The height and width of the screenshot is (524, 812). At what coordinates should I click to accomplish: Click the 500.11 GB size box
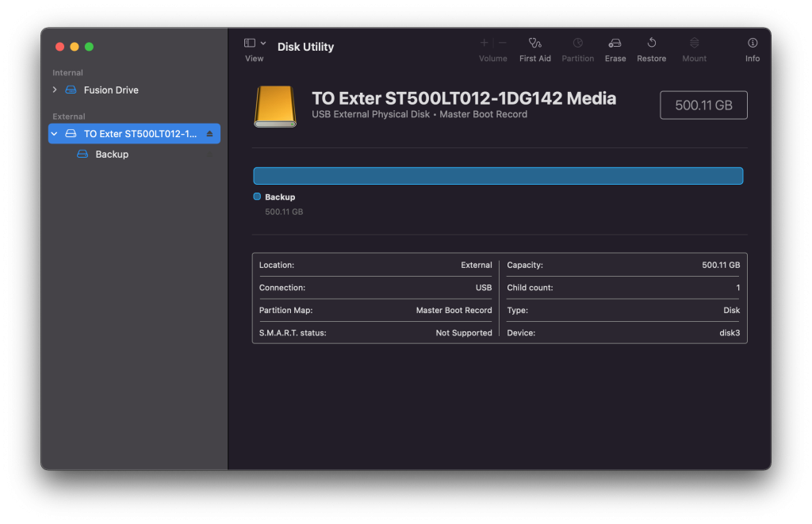(x=703, y=105)
